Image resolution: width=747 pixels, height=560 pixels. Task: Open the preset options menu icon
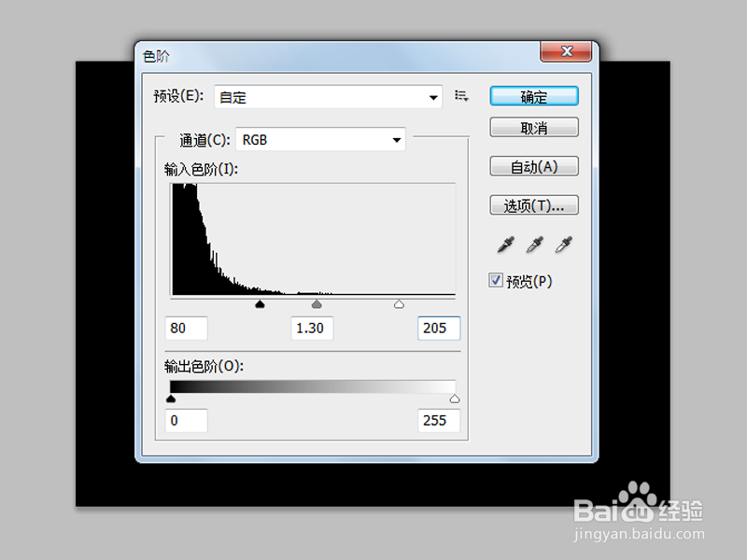click(x=461, y=96)
